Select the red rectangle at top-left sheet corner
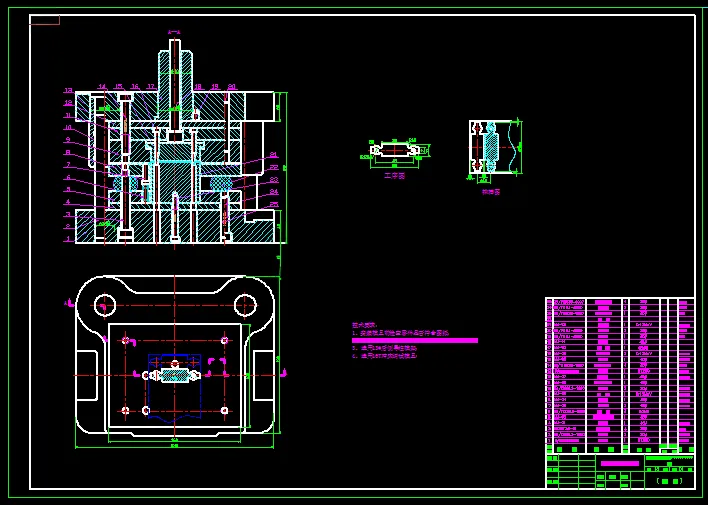The image size is (708, 505). pos(45,20)
